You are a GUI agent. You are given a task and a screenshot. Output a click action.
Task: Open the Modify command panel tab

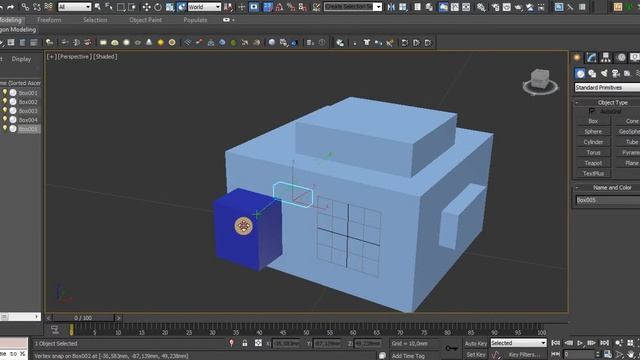pyautogui.click(x=591, y=58)
